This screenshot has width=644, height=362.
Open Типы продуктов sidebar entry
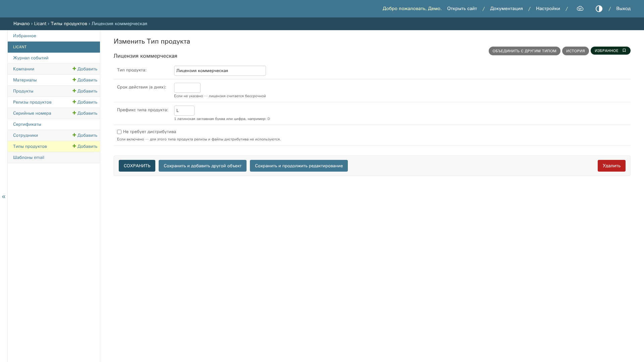click(x=30, y=146)
